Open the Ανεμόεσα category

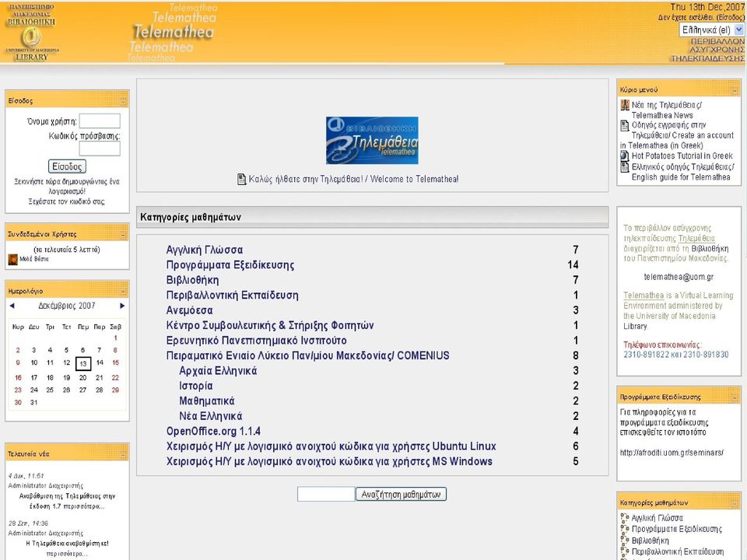pyautogui.click(x=189, y=310)
